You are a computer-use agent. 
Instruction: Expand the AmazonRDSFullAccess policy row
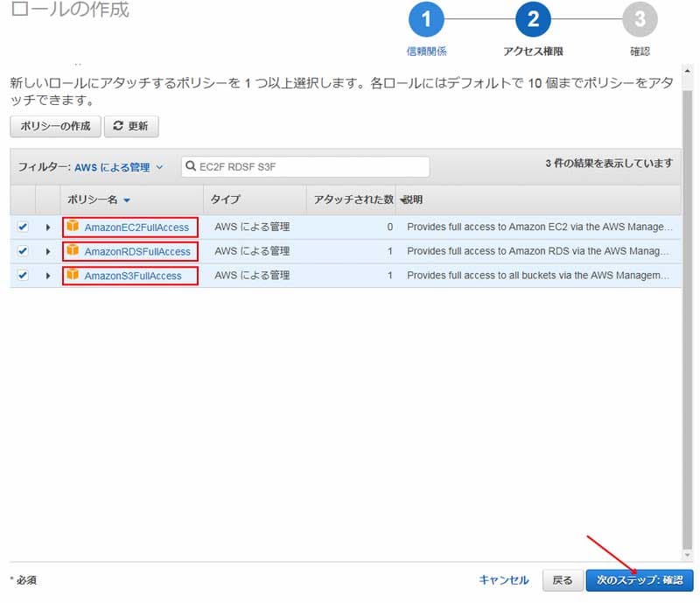47,252
